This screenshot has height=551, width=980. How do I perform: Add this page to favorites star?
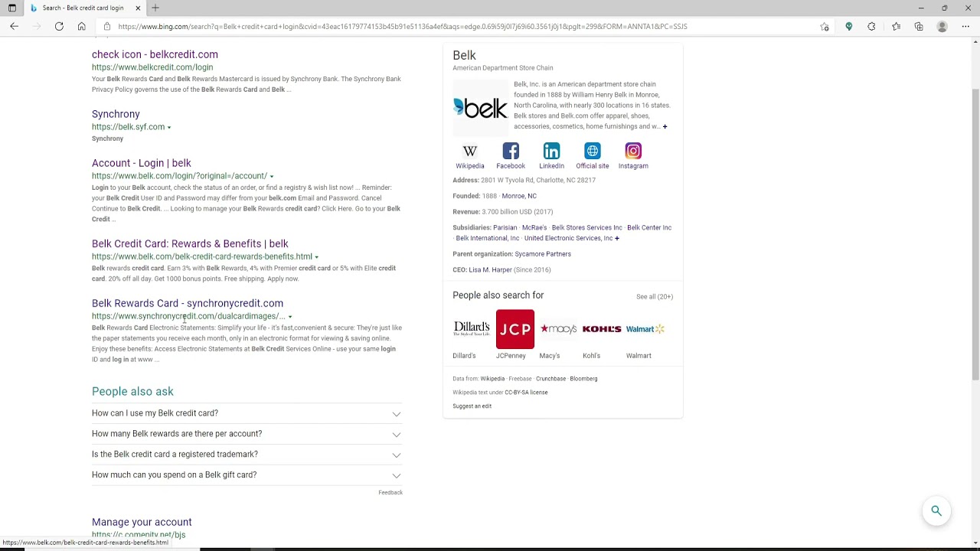(x=825, y=26)
